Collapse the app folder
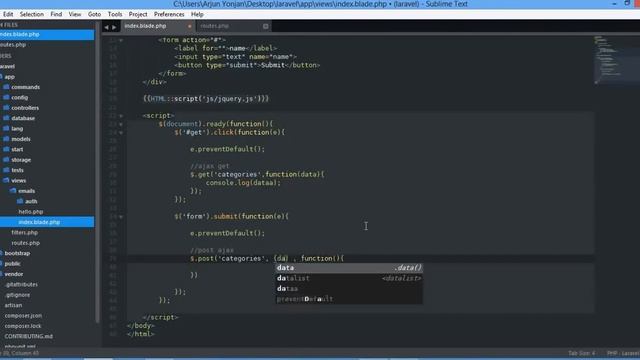The width and height of the screenshot is (640, 360). tap(9, 77)
